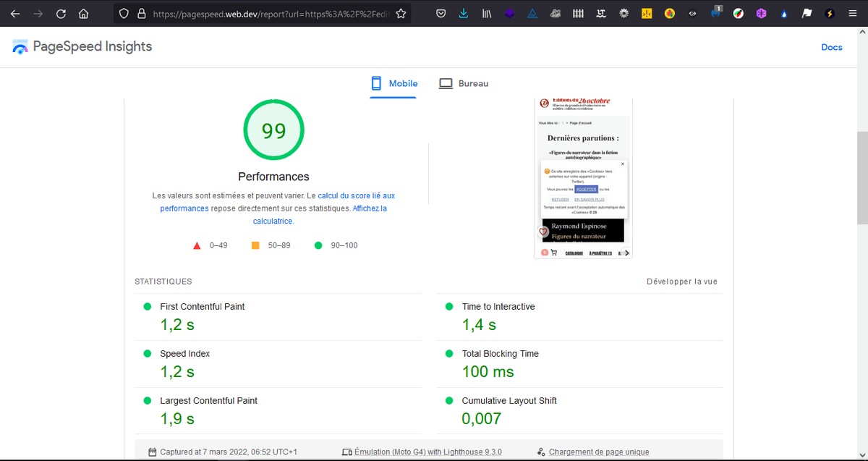The width and height of the screenshot is (868, 461).
Task: Open the browser home page
Action: point(83,13)
